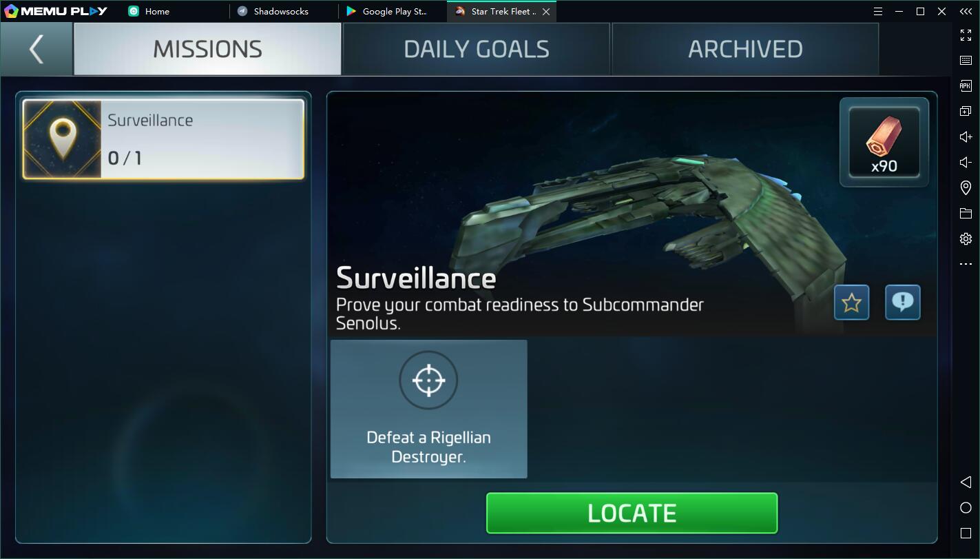This screenshot has height=559, width=980.
Task: Toggle MEmu fullscreen icon
Action: click(966, 36)
